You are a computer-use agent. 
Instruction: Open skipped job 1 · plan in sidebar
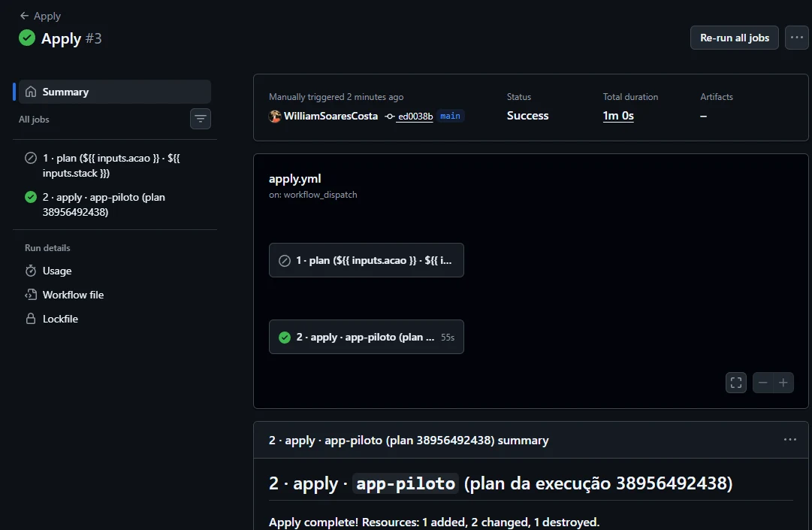(114, 165)
